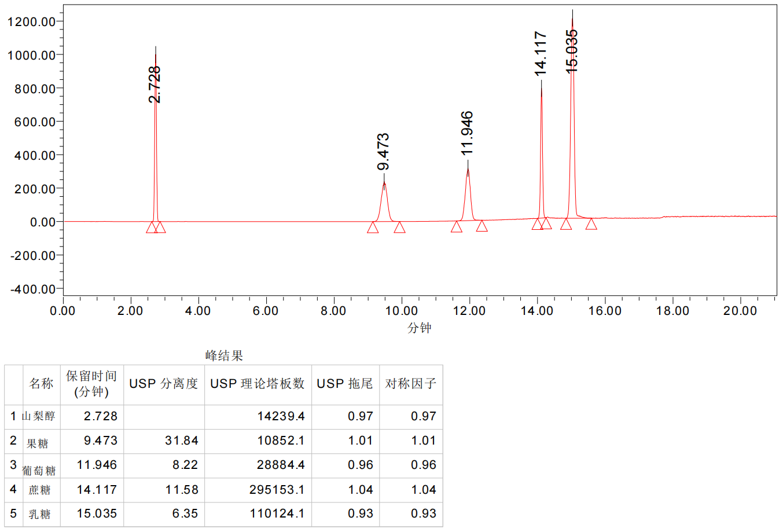Click the 乳糖 name cell in row 5
This screenshot has width=783, height=532.
point(39,514)
